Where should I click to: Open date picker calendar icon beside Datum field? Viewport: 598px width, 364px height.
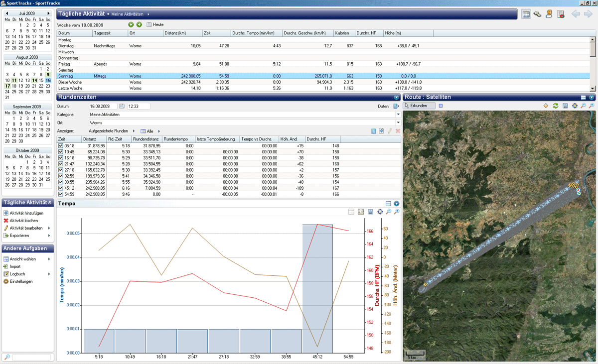(x=122, y=106)
